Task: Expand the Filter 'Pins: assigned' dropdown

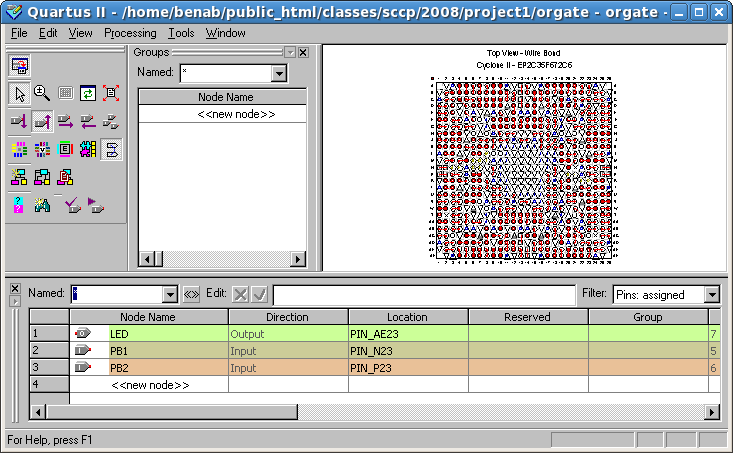Action: (711, 295)
